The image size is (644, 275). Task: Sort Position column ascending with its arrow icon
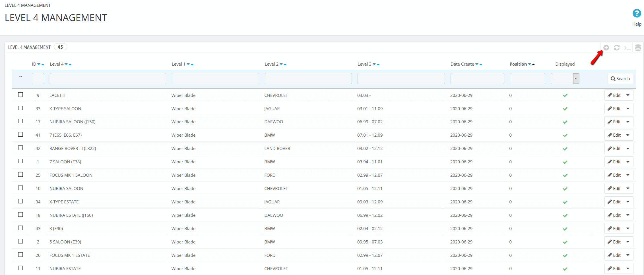coord(534,64)
